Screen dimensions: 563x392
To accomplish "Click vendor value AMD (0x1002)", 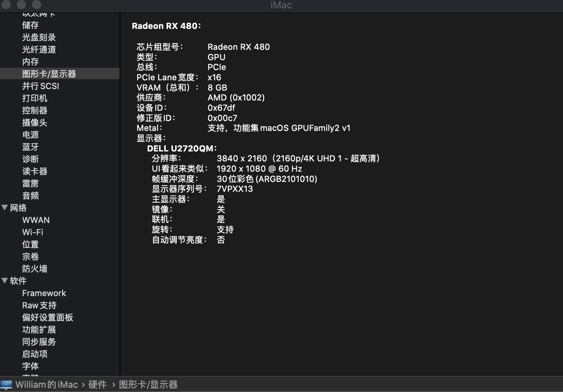I will 236,97.
